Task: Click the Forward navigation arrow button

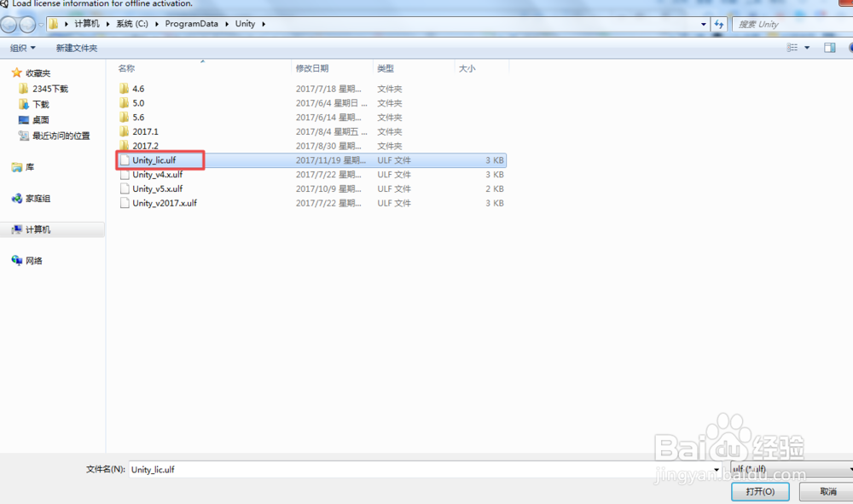Action: coord(27,24)
